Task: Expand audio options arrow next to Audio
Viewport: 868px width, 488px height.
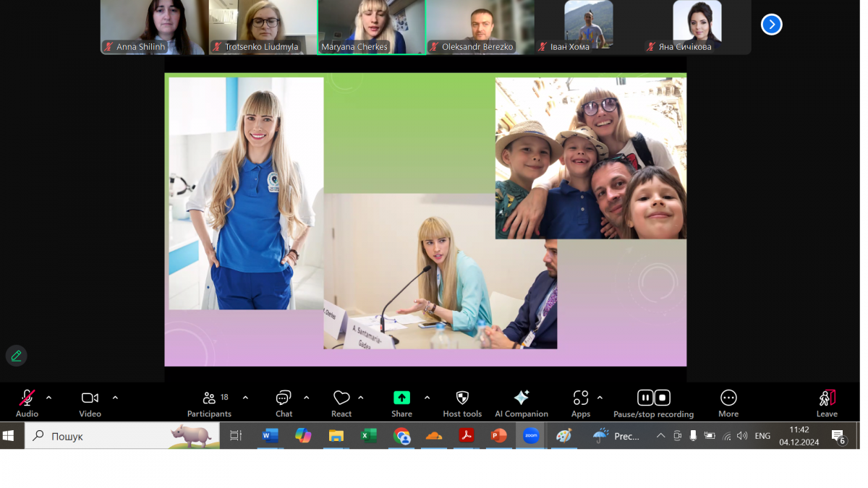Action: tap(49, 398)
